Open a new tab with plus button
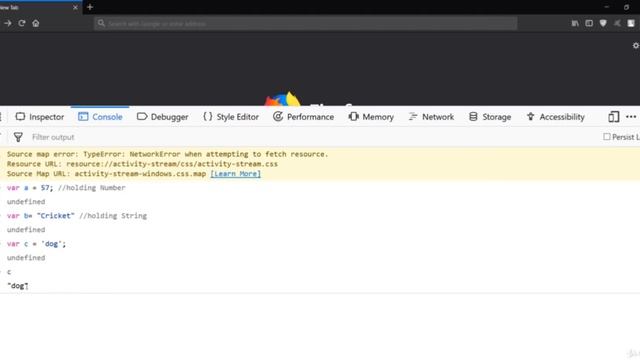 coord(90,7)
